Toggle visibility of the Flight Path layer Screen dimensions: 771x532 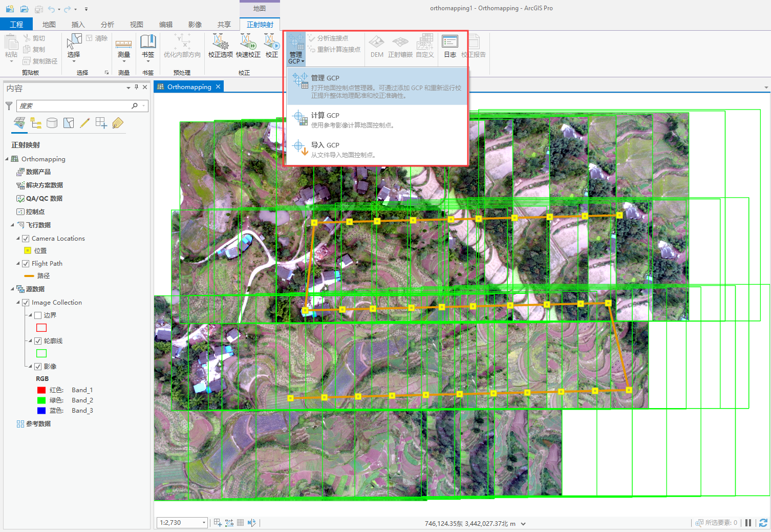[x=26, y=263]
